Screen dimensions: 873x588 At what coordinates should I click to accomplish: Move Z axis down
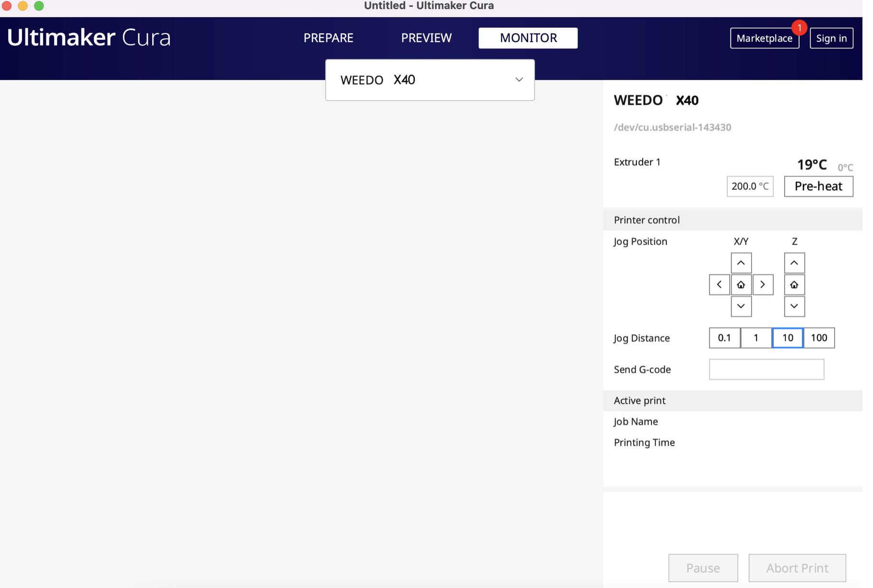794,306
